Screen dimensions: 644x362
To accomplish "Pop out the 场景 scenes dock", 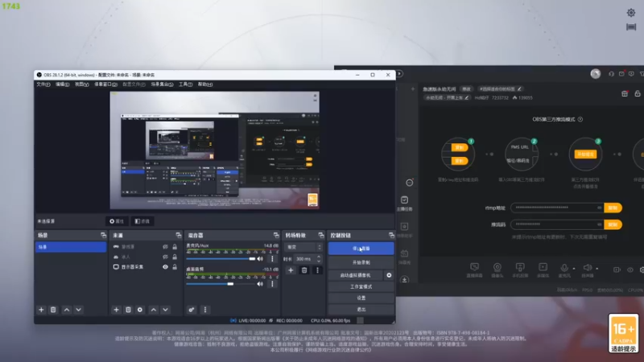I will [103, 235].
